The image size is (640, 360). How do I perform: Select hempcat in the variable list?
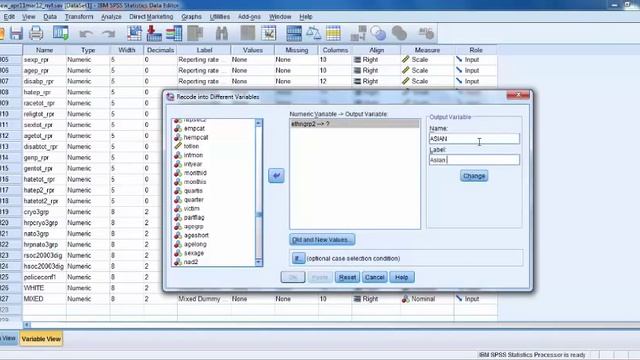click(196, 137)
